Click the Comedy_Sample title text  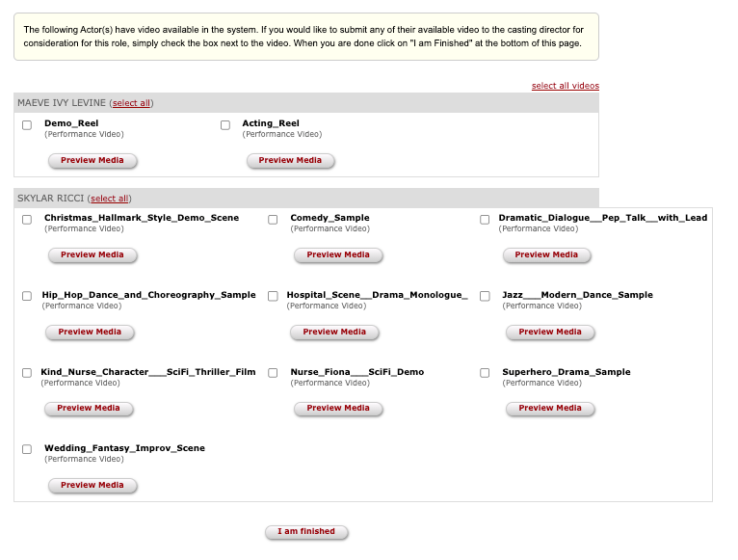click(329, 218)
